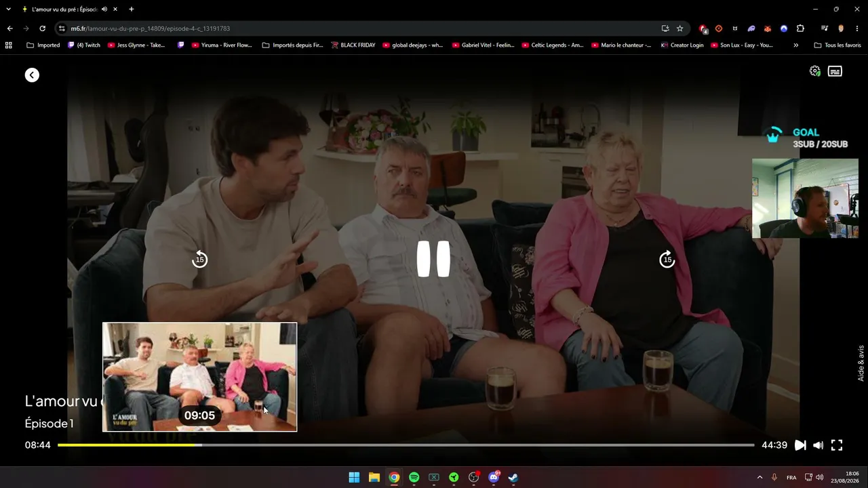Screen dimensions: 868x488
Task: View site information for m6.fr
Action: click(x=62, y=28)
